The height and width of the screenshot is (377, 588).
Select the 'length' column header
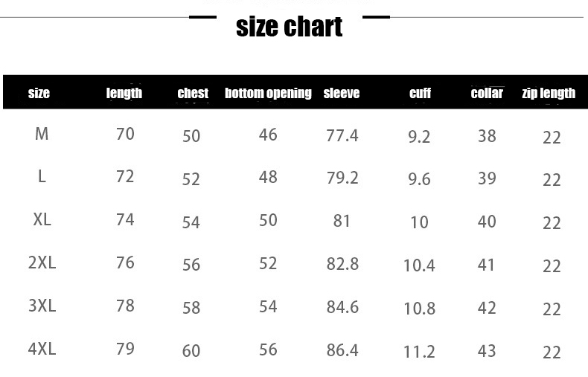[x=124, y=93]
